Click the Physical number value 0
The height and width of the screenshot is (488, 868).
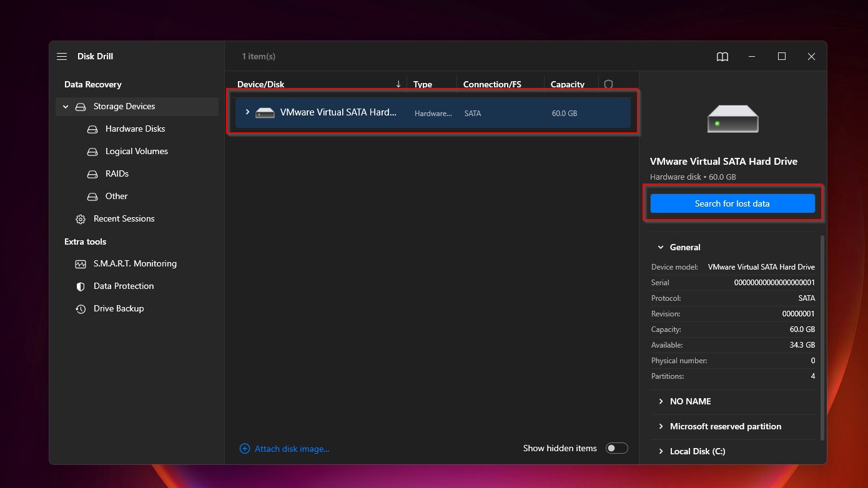point(813,361)
